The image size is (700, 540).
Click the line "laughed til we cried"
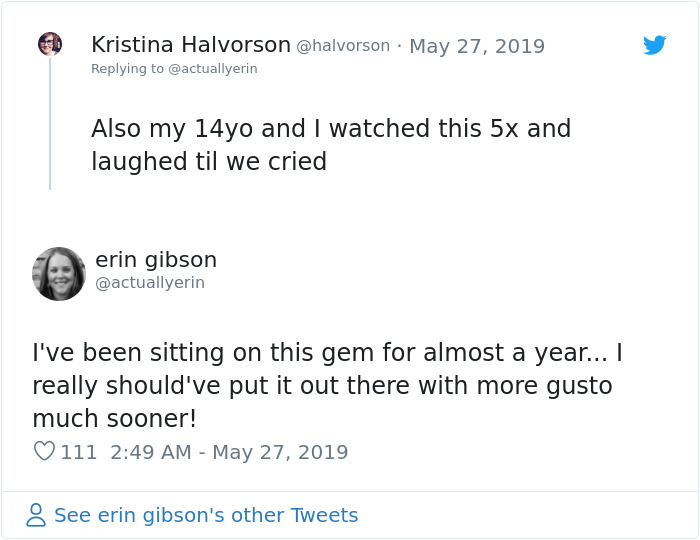(209, 162)
